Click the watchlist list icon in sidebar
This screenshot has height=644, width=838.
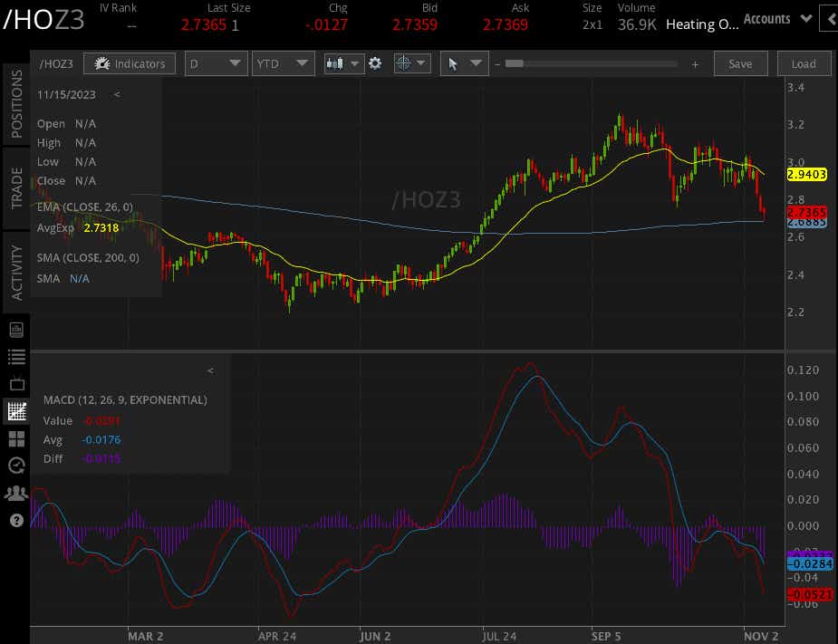tap(15, 357)
